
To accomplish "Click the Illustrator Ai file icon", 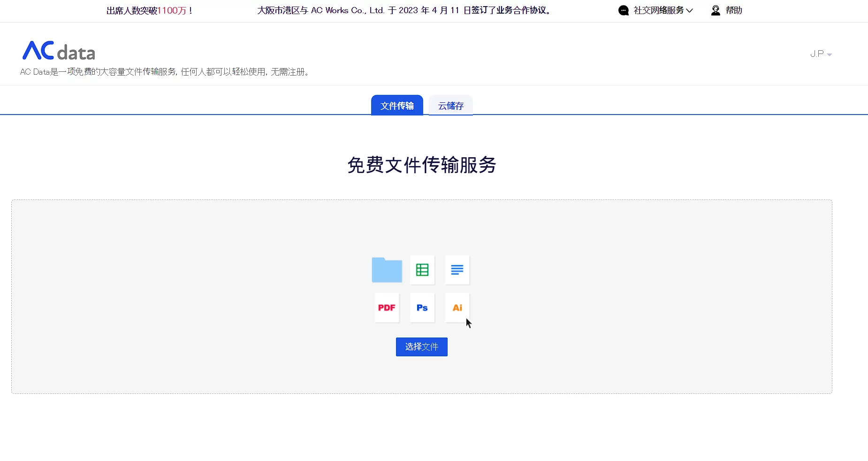I will 457,307.
